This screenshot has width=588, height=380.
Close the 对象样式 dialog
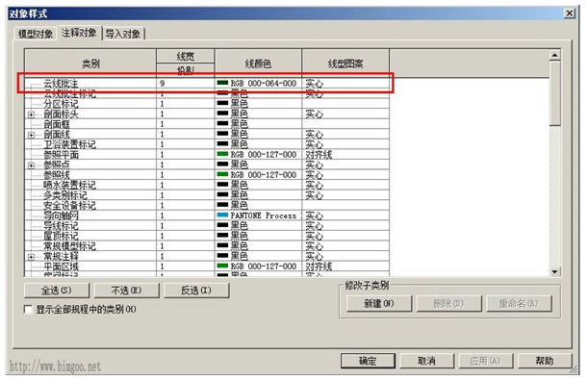[570, 13]
